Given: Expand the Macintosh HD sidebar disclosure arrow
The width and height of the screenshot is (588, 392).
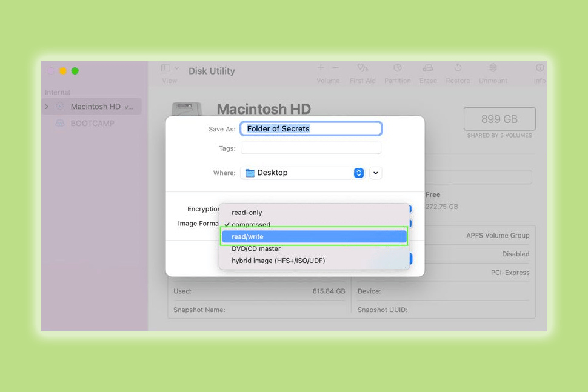Looking at the screenshot, I should coord(47,107).
